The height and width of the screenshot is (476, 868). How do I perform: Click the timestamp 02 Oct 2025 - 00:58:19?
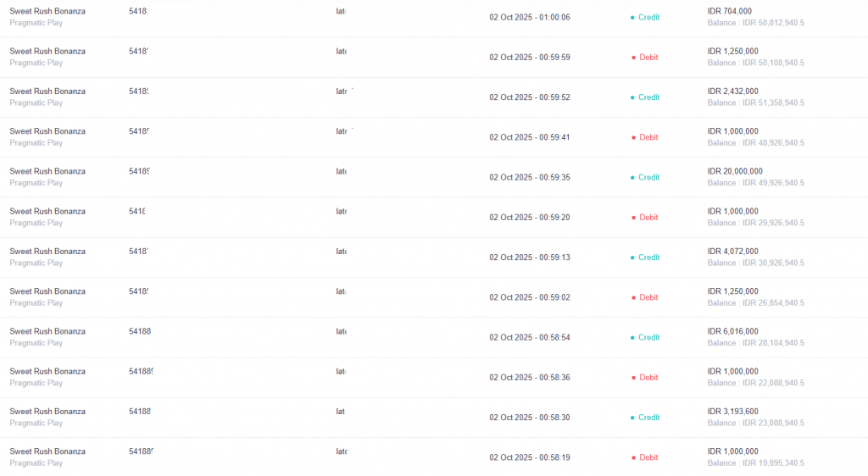[530, 457]
